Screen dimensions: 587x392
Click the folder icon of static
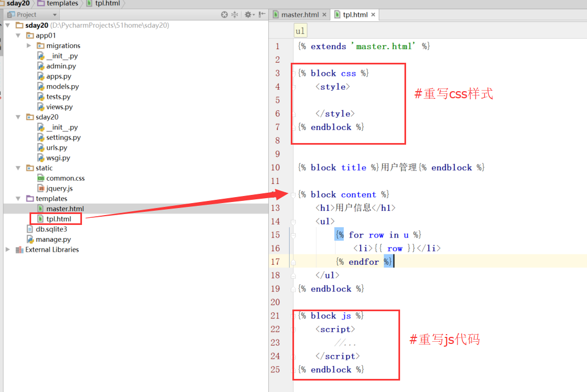pyautogui.click(x=30, y=168)
